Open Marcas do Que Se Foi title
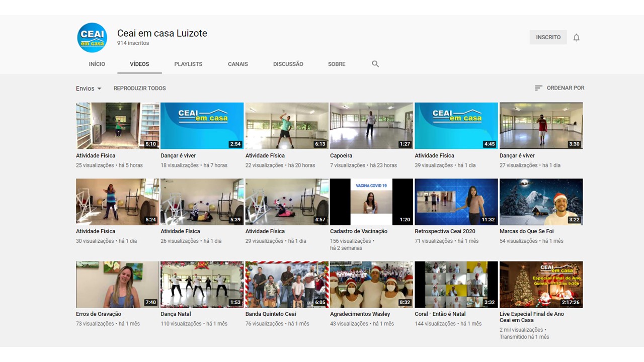This screenshot has height=362, width=644. (527, 231)
